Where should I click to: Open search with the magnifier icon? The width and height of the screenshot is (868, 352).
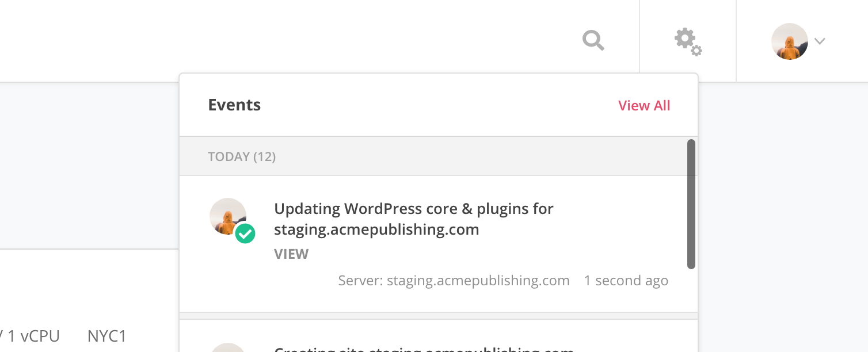(593, 41)
